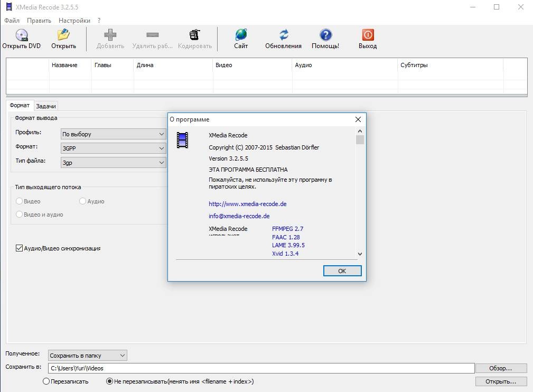Select the Видео radio button
The height and width of the screenshot is (392, 533).
pos(20,201)
